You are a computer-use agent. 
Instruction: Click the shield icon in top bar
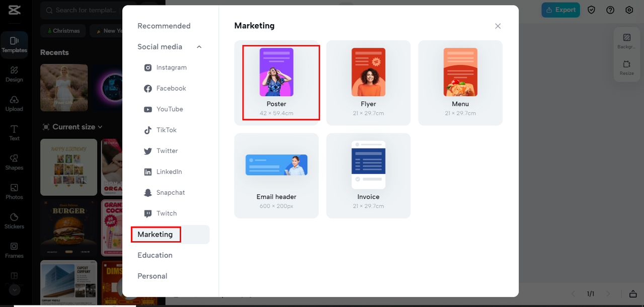pos(592,10)
